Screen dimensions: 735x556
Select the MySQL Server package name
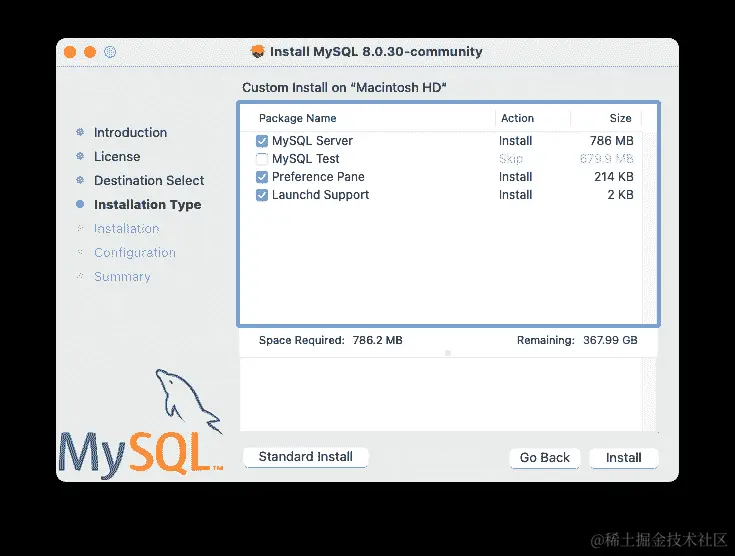click(312, 141)
